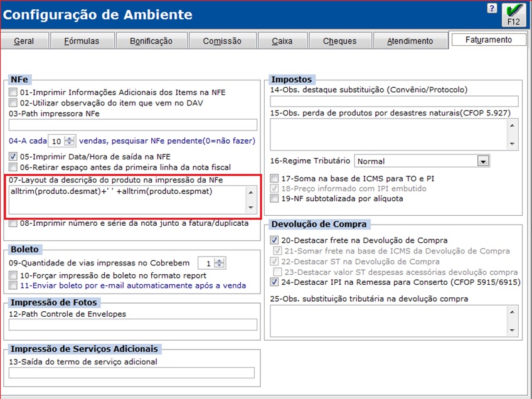532x399 pixels.
Task: Toggle 05-Imprimir Data/Hora de saída na NFE
Action: click(x=13, y=156)
